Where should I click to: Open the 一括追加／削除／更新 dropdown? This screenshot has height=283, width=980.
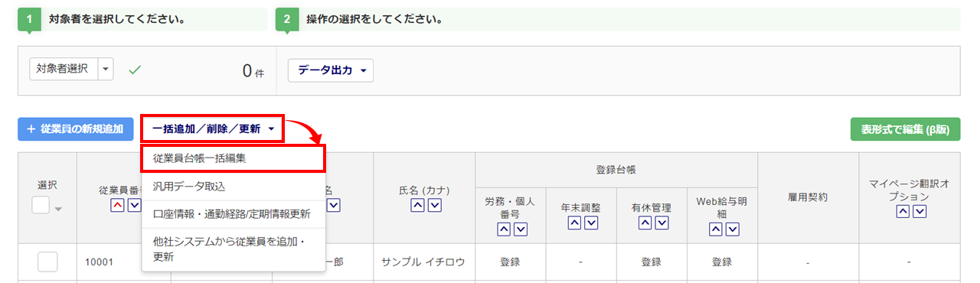tap(213, 128)
